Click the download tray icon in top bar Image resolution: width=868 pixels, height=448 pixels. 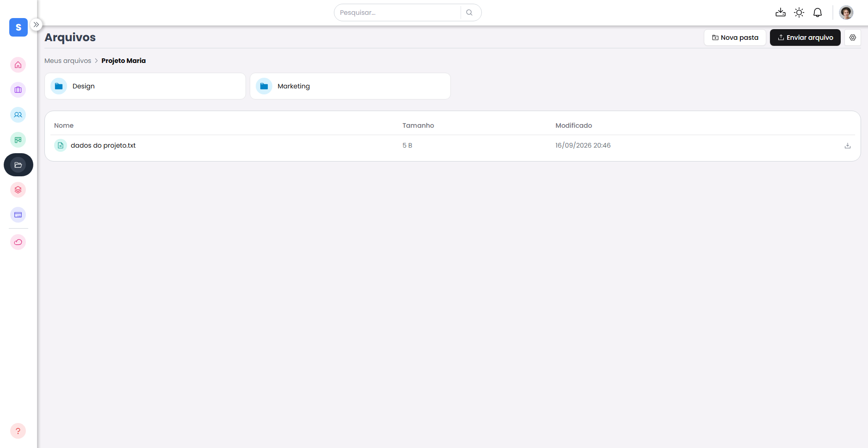click(781, 12)
